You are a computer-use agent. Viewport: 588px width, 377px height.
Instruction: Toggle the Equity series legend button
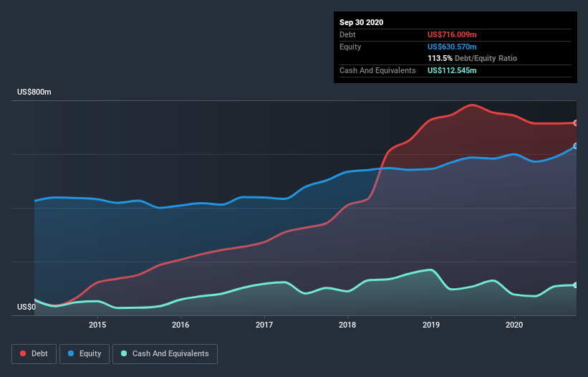pos(85,354)
